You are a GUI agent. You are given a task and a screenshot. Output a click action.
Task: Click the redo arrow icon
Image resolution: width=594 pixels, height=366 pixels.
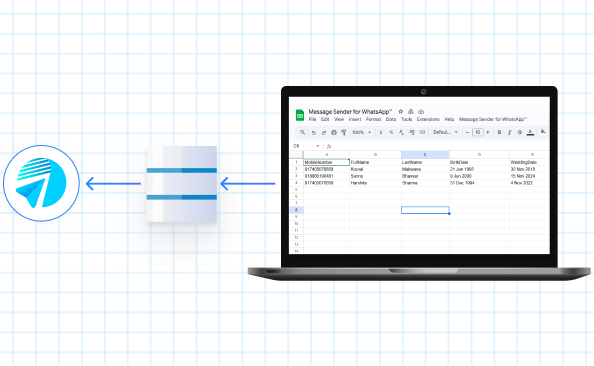point(324,133)
